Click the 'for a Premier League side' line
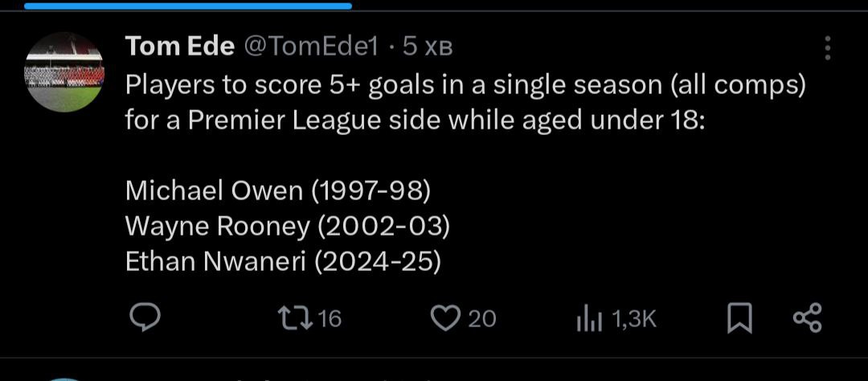 click(x=414, y=121)
